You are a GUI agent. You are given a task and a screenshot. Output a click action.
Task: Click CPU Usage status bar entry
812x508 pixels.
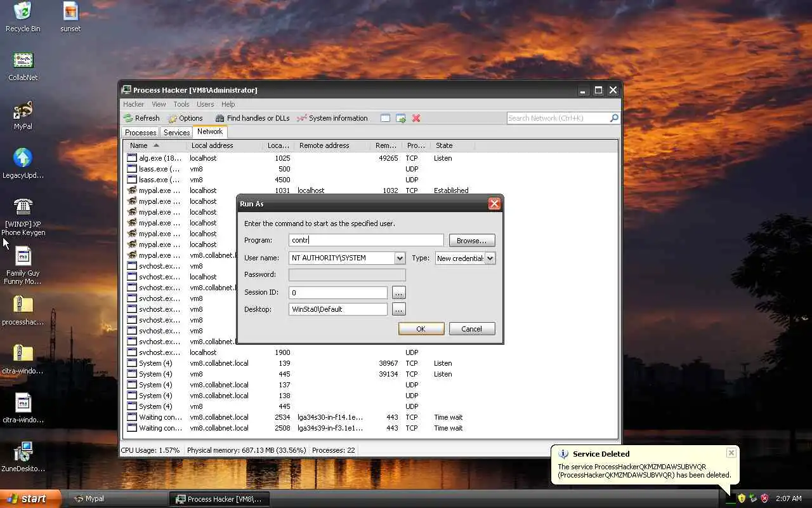click(x=150, y=450)
